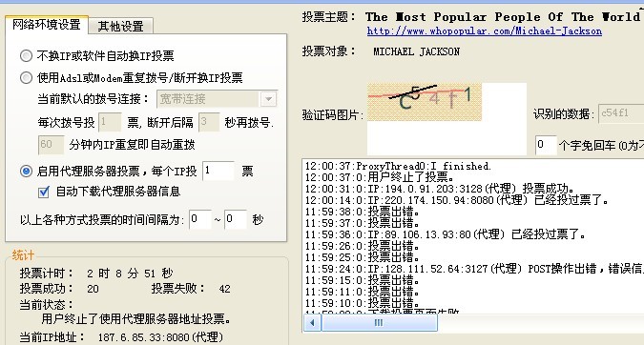
Task: Click the captcha image c54f1
Action: click(425, 102)
